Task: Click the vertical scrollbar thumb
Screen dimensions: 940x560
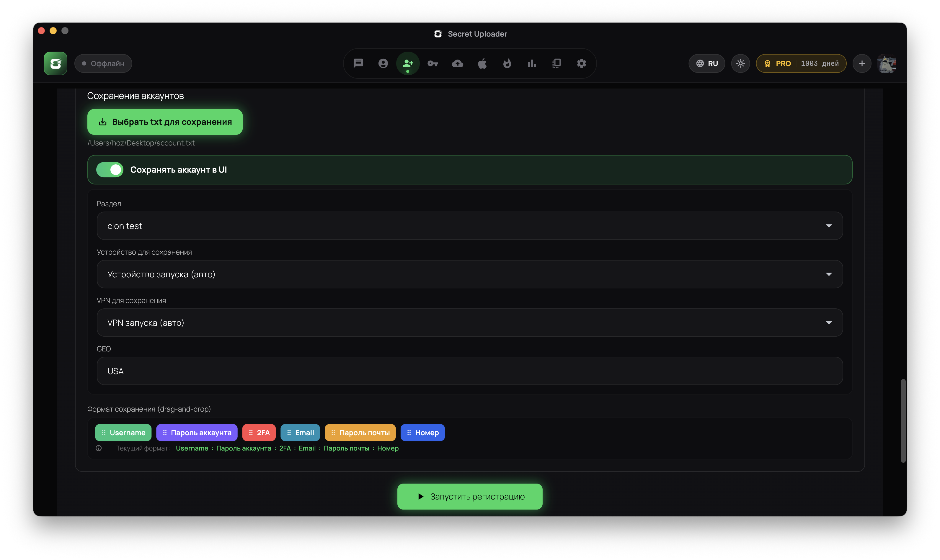Action: [903, 420]
